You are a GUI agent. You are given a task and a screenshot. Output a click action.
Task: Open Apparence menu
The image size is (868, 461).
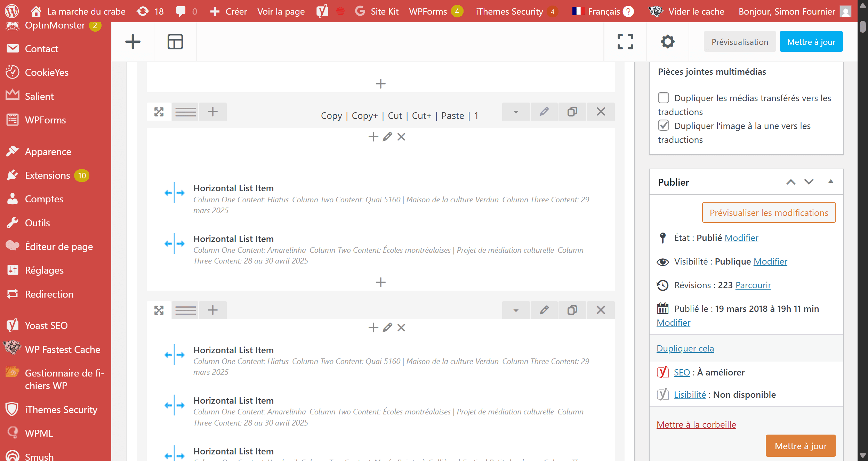[x=48, y=152]
